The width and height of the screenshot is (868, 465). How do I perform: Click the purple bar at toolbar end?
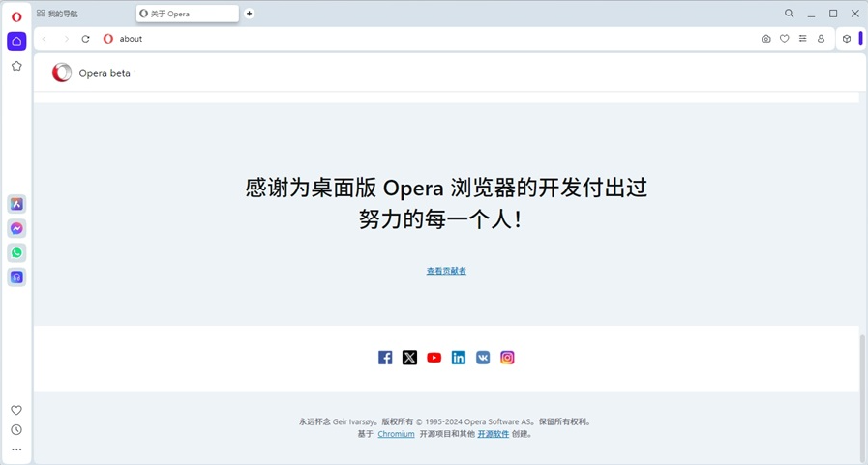click(860, 38)
